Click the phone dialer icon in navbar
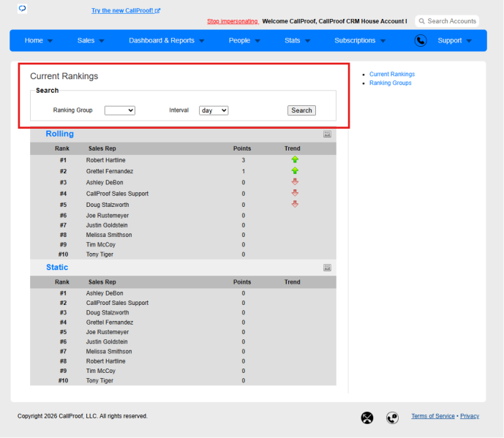Viewport: 504px width, 438px height. click(x=421, y=41)
